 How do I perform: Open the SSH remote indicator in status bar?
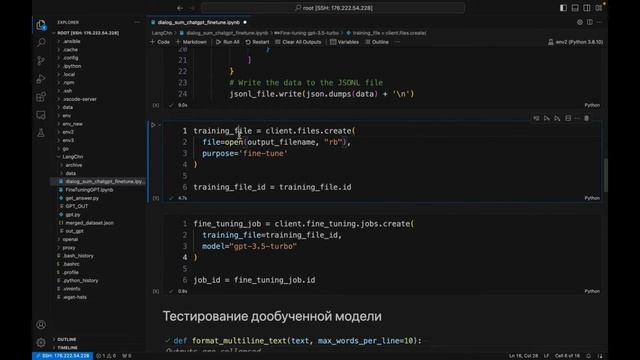pos(62,356)
